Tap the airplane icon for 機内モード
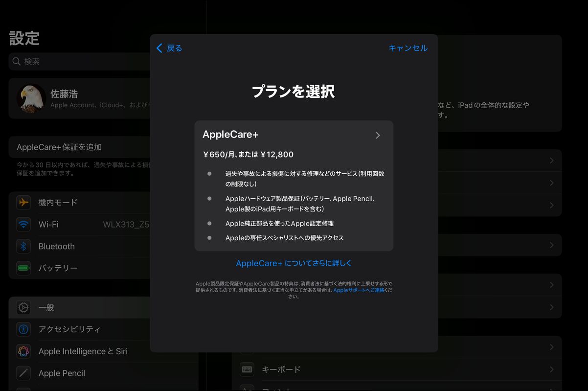 23,202
